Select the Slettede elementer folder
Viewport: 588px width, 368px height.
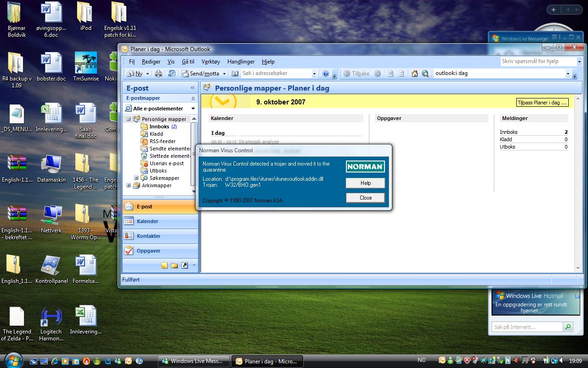[x=166, y=156]
